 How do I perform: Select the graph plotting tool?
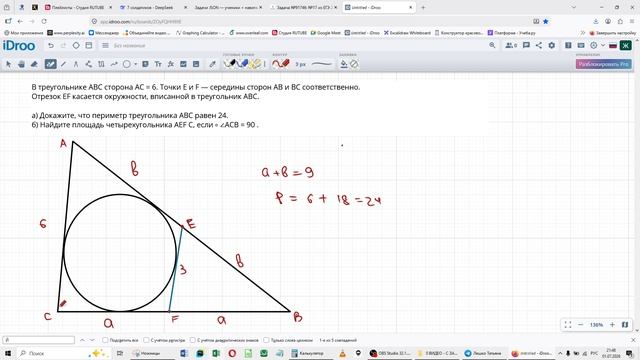pyautogui.click(x=183, y=64)
